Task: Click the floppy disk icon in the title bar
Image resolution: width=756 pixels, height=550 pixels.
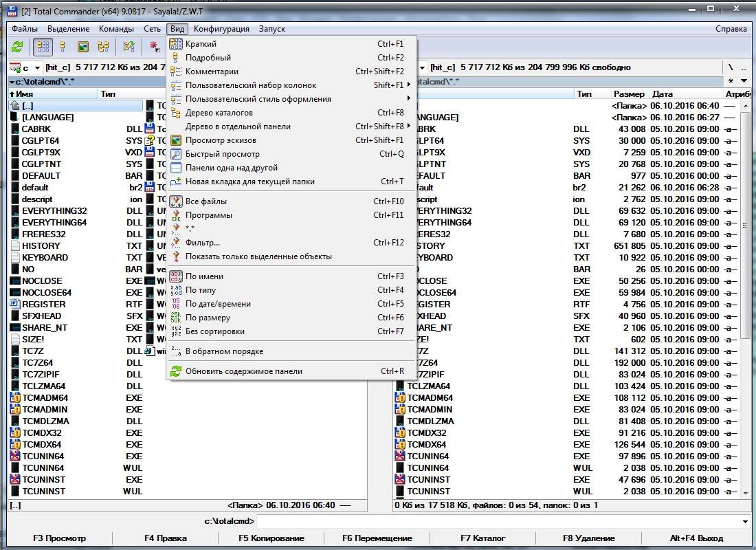Action: click(x=12, y=10)
